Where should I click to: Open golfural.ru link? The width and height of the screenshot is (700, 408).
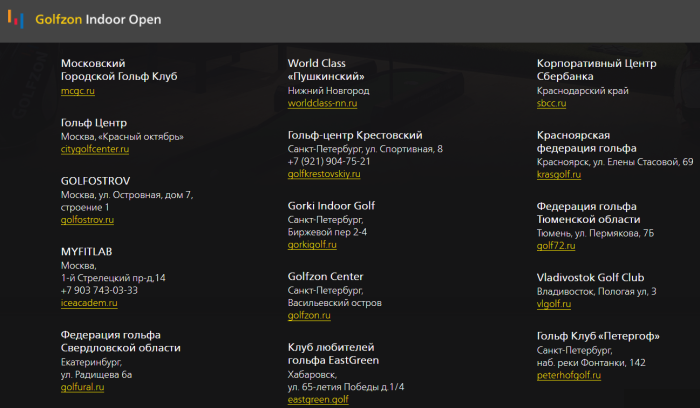[x=82, y=387]
